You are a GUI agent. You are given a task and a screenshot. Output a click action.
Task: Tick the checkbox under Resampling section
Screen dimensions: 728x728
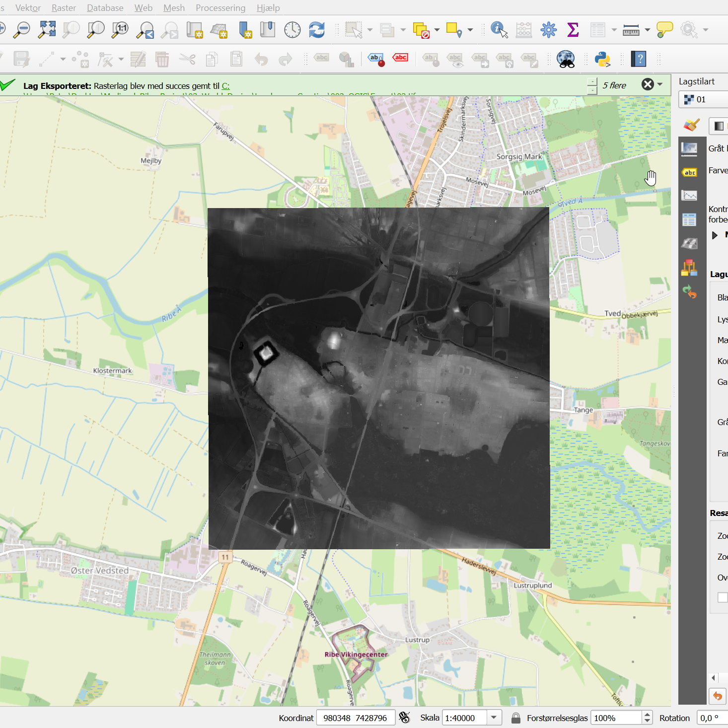coord(723,597)
